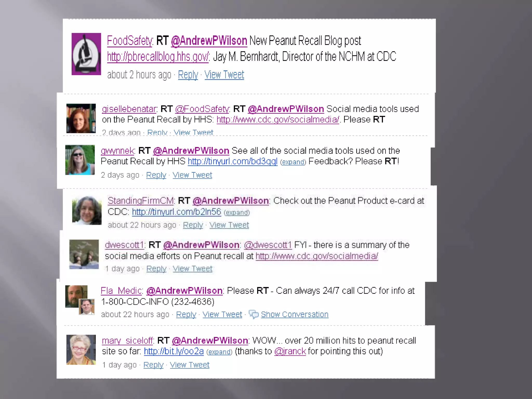
Task: Open the cdc.gov/socialmedia link in dwescott1's tweet
Action: [317, 256]
